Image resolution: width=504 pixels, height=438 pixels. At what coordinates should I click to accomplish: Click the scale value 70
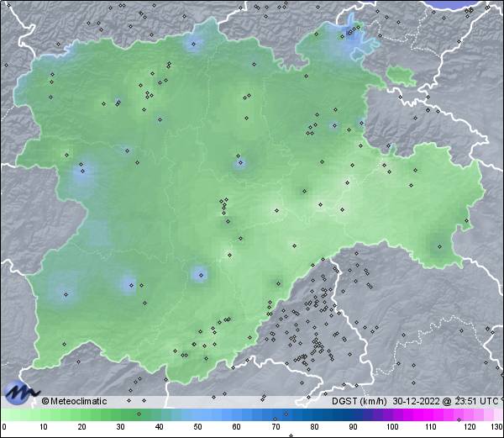click(x=276, y=427)
